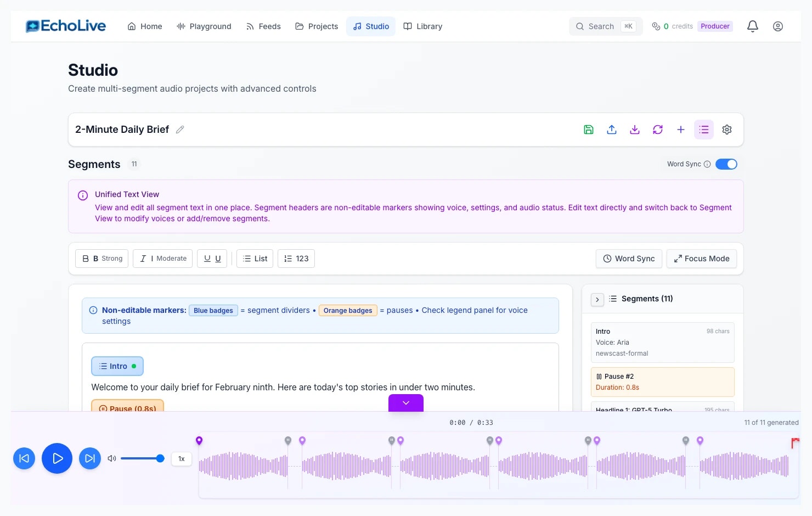The height and width of the screenshot is (516, 812).
Task: Open notifications with the bell icon
Action: pyautogui.click(x=752, y=26)
